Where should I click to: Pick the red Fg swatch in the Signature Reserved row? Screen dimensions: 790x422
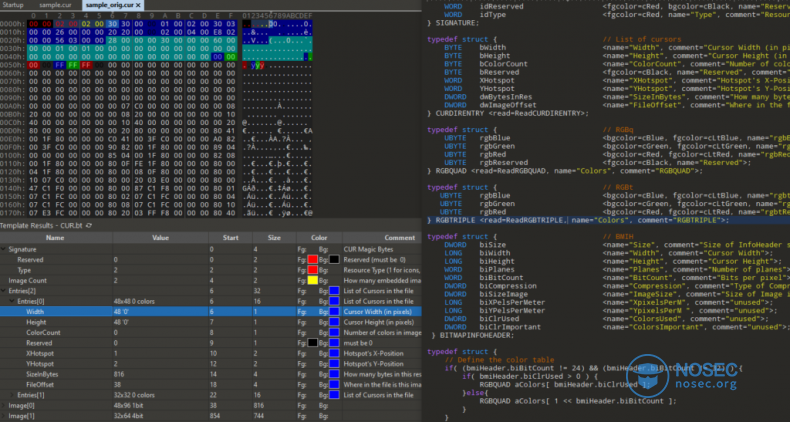point(312,260)
